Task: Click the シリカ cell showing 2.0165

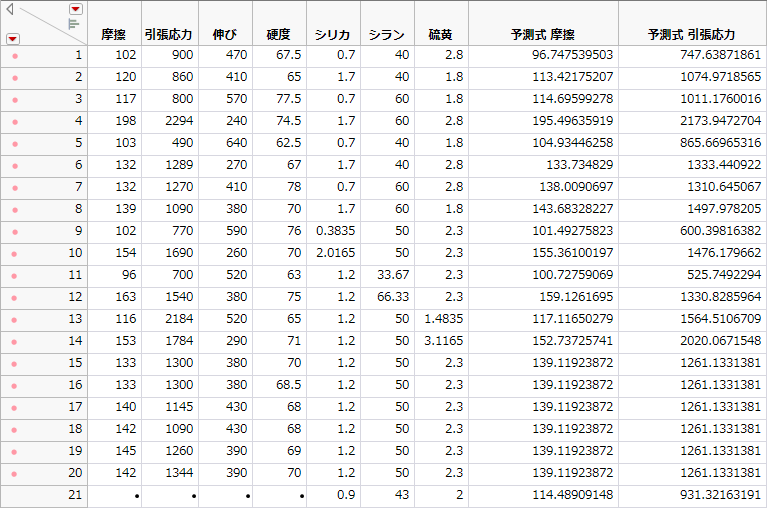Action: (336, 253)
